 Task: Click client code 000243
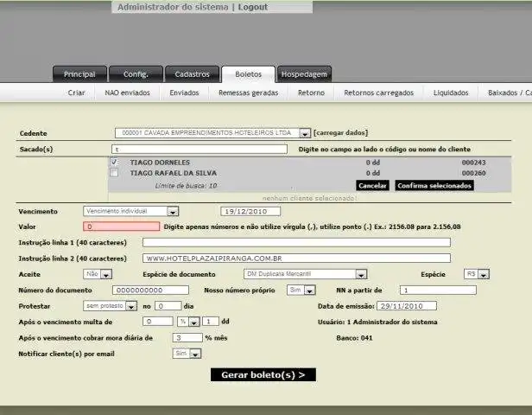(x=473, y=163)
